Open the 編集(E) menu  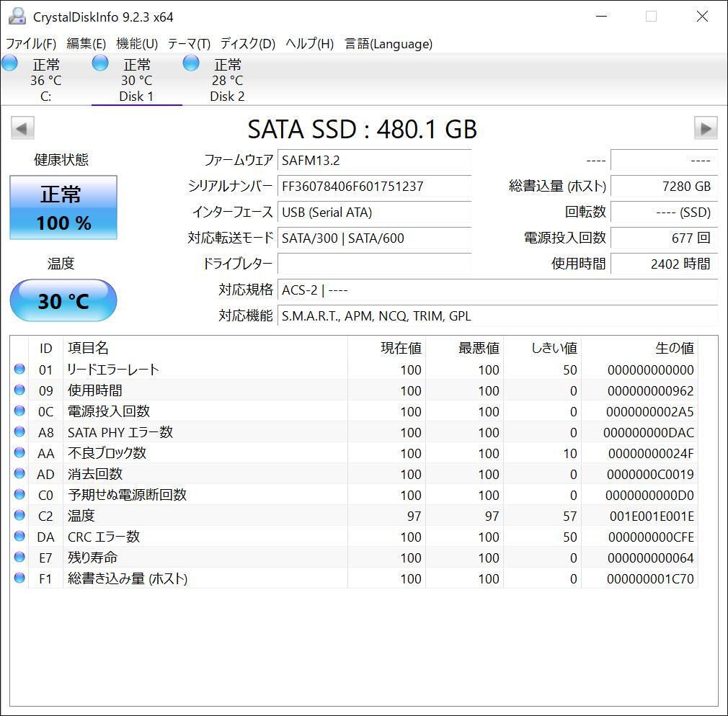[86, 44]
